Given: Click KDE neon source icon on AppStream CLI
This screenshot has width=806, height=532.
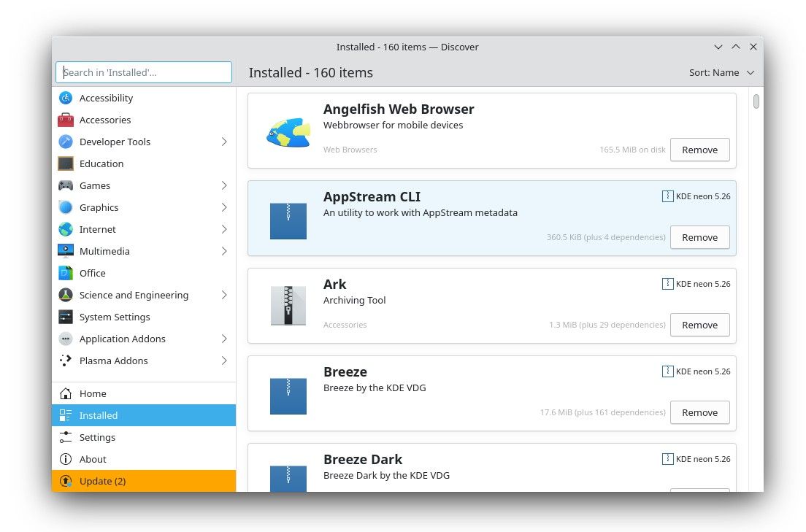Looking at the screenshot, I should (667, 196).
